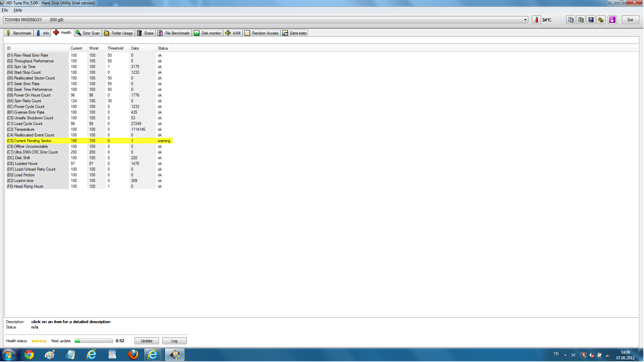The height and width of the screenshot is (362, 644).
Task: Select the C5 Current Pending Sector row
Action: [89, 140]
